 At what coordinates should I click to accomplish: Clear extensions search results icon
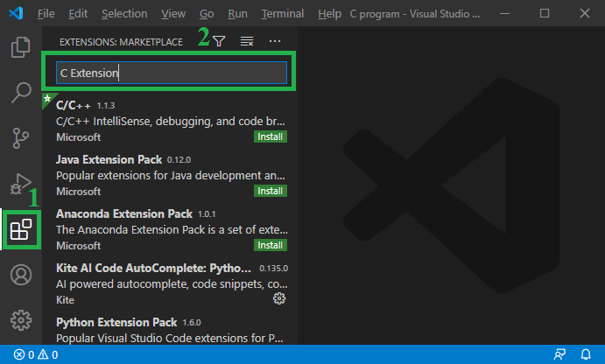pyautogui.click(x=247, y=41)
